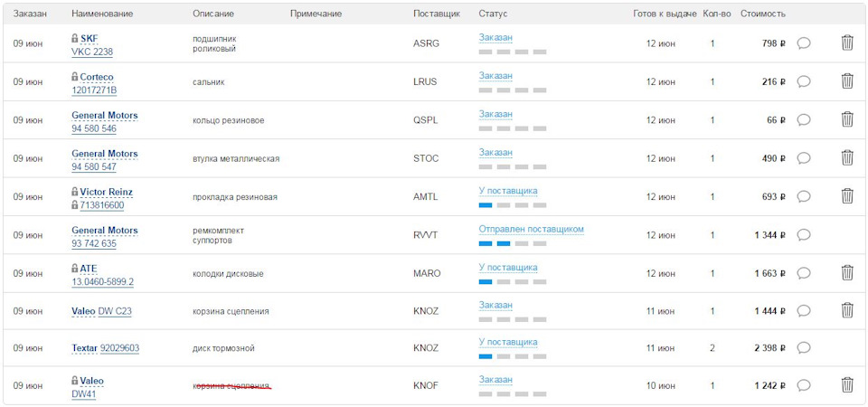868x407 pixels.
Task: Open comment for Textar brake disc
Action: tap(803, 347)
